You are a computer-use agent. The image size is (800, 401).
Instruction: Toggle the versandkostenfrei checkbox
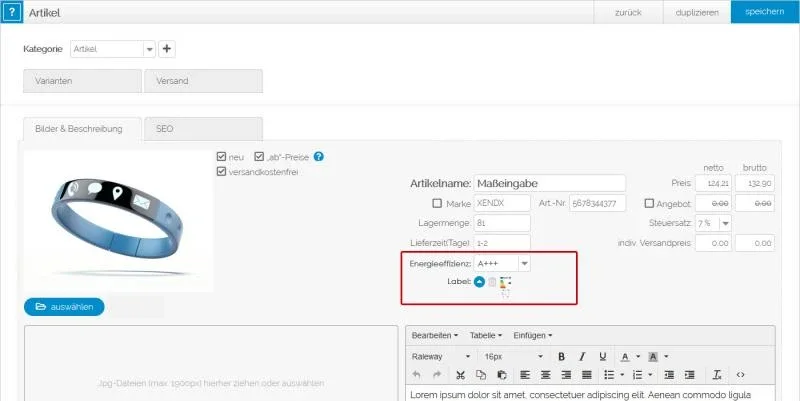[221, 171]
